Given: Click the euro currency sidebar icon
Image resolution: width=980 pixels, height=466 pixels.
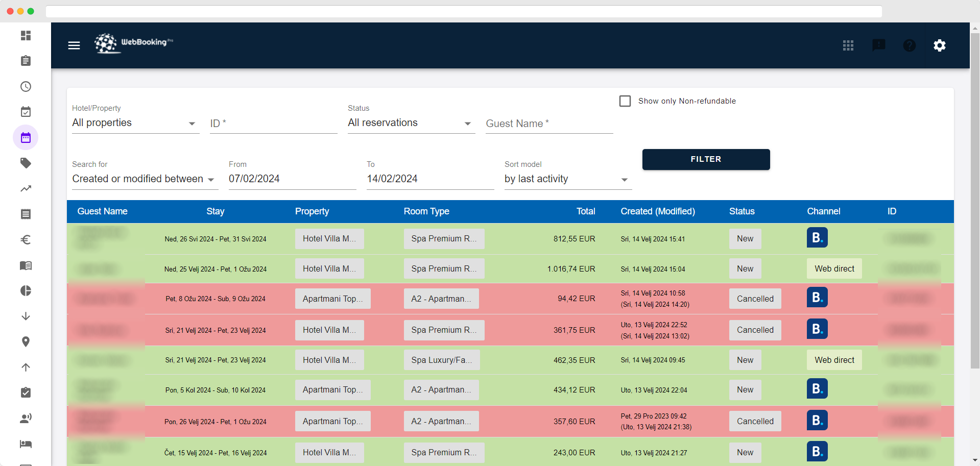Looking at the screenshot, I should point(26,239).
